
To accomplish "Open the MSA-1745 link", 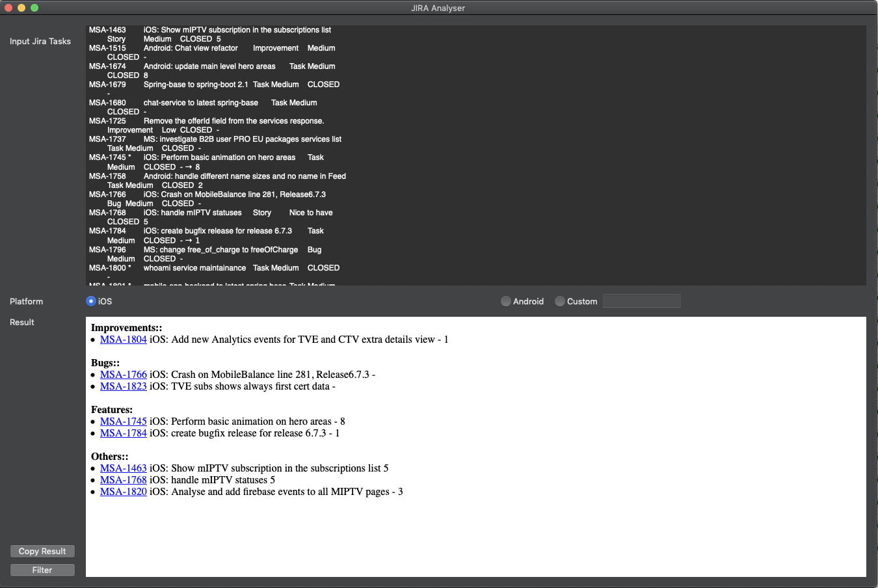I will [124, 421].
